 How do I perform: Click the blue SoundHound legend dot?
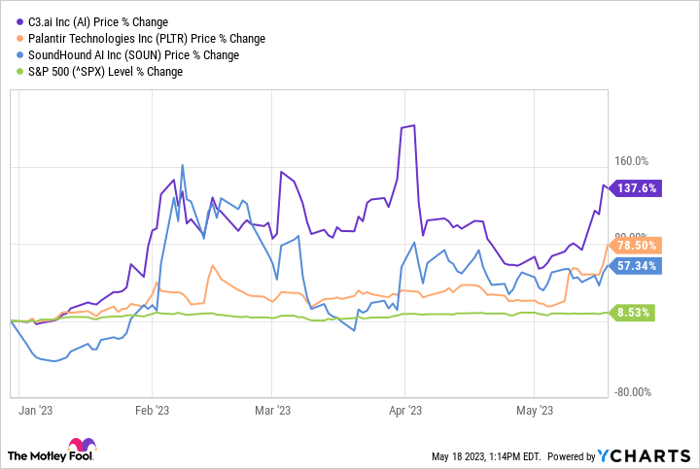(x=14, y=55)
